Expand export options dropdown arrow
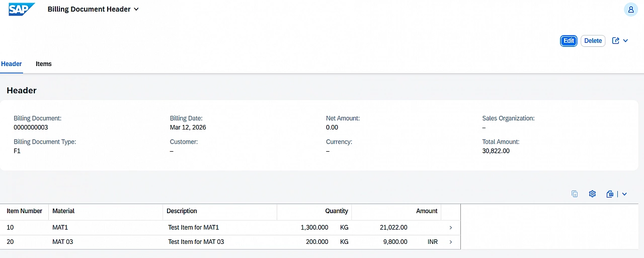 pyautogui.click(x=624, y=194)
